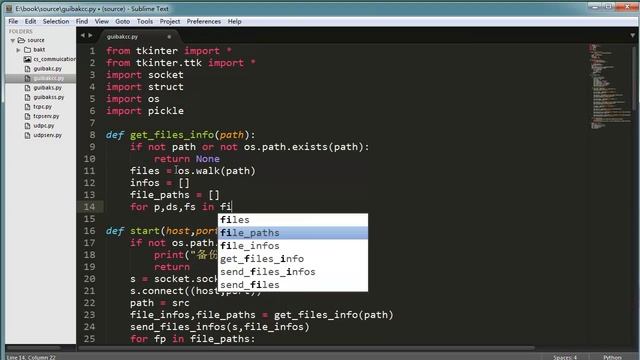Open the Project menu
Screen dimensions: 640x360
[x=170, y=21]
